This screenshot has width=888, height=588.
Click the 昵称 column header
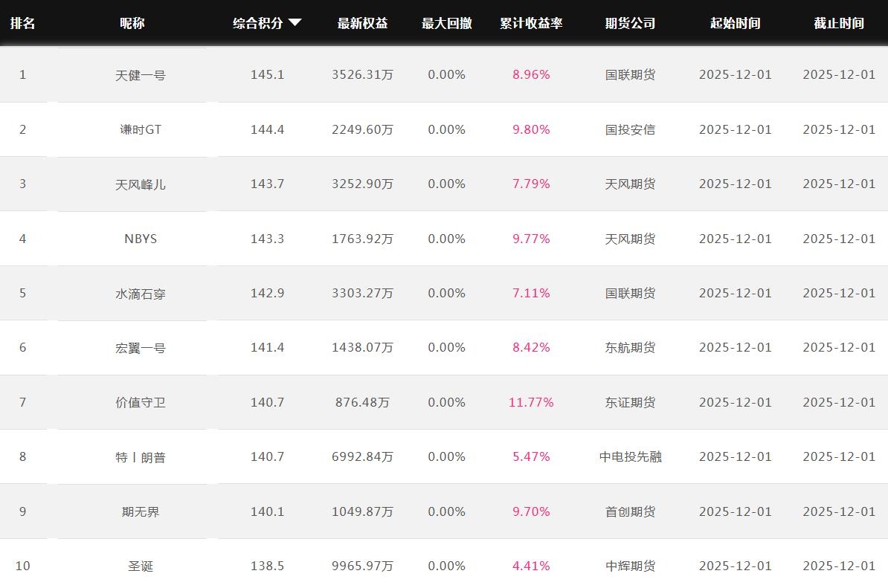tap(132, 23)
